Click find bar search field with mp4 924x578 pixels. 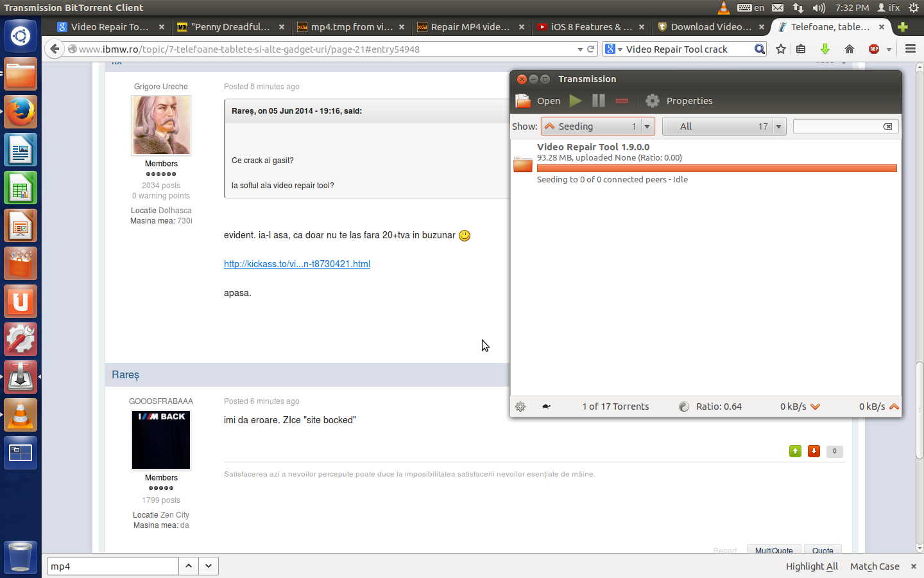(113, 566)
